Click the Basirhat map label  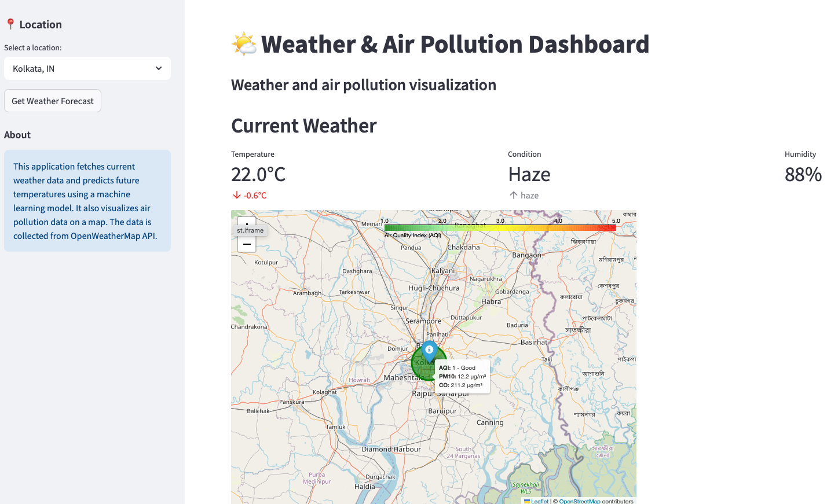534,342
